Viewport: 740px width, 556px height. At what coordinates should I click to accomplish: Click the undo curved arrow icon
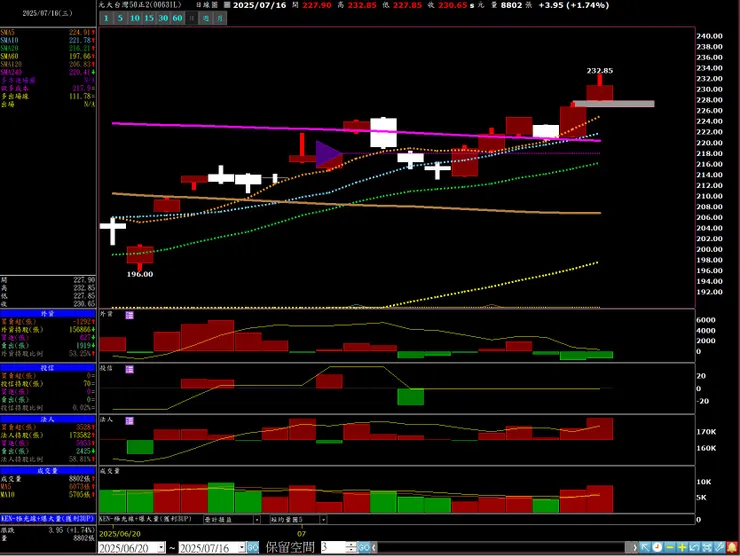(694, 547)
